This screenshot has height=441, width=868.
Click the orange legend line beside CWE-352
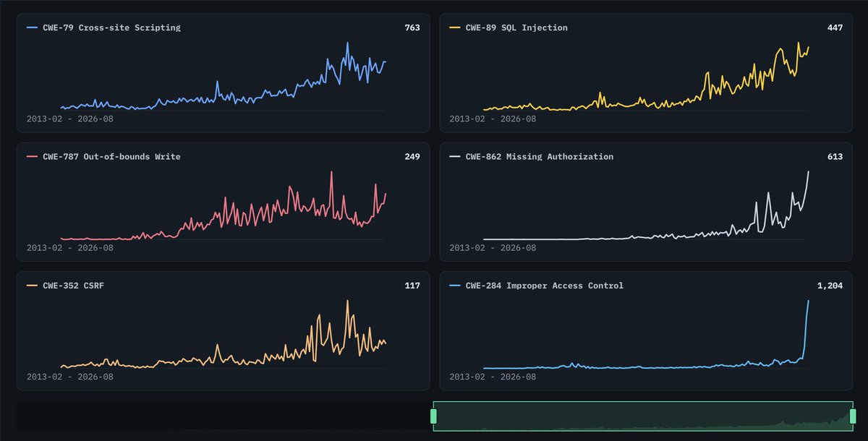(x=32, y=286)
